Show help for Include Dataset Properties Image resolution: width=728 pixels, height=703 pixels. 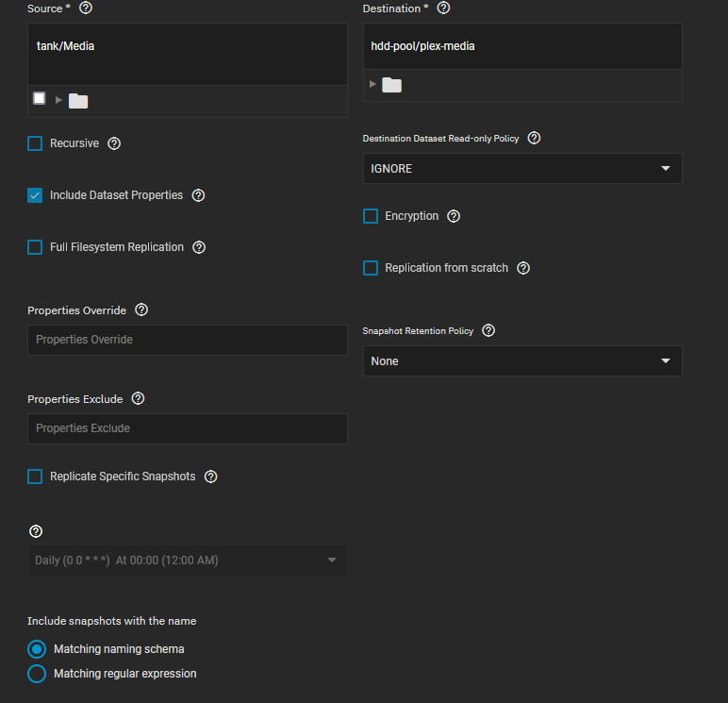(x=198, y=195)
